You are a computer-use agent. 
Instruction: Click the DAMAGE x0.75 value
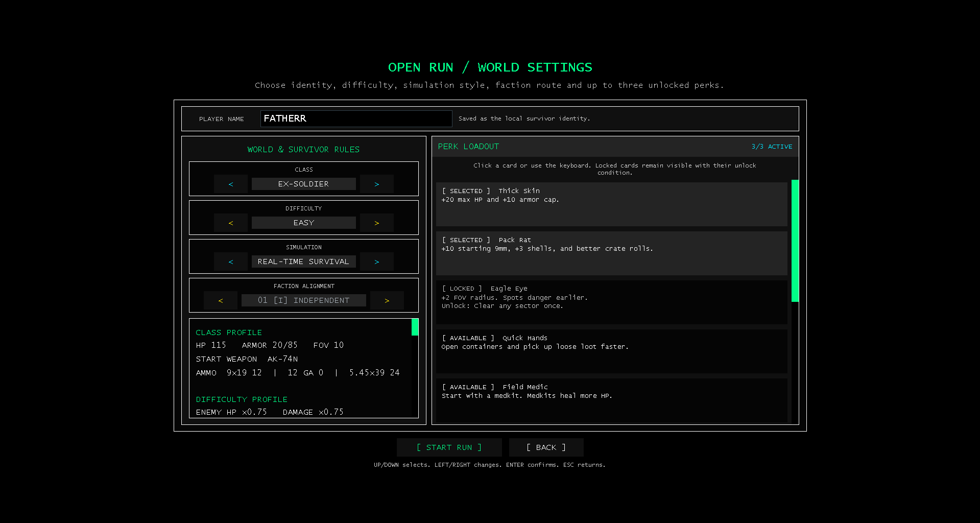(x=313, y=412)
